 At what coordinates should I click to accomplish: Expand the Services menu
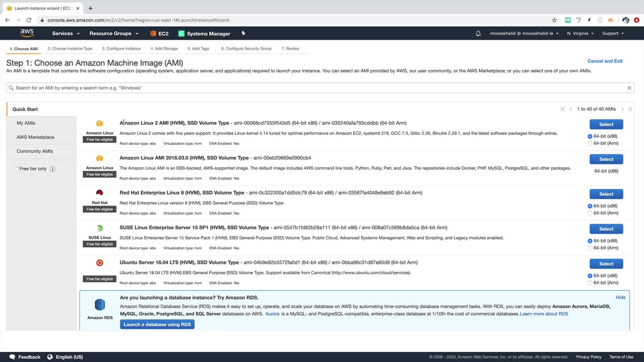pos(66,34)
